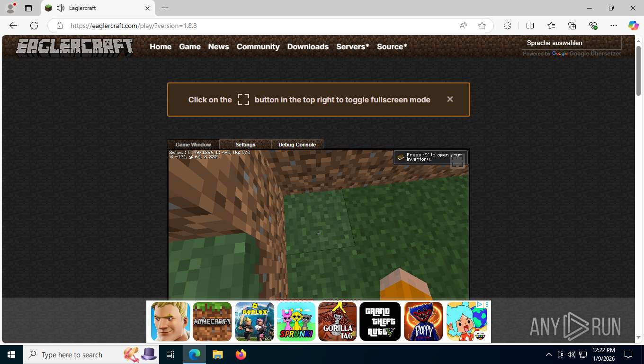Open the Game menu item
Screen dimensions: 644x364
(190, 46)
